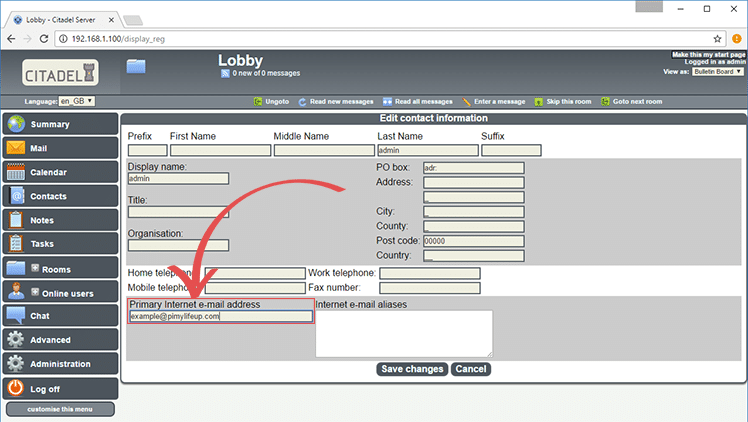Open Notes clipboard icon
This screenshot has height=422, width=748.
click(x=16, y=220)
